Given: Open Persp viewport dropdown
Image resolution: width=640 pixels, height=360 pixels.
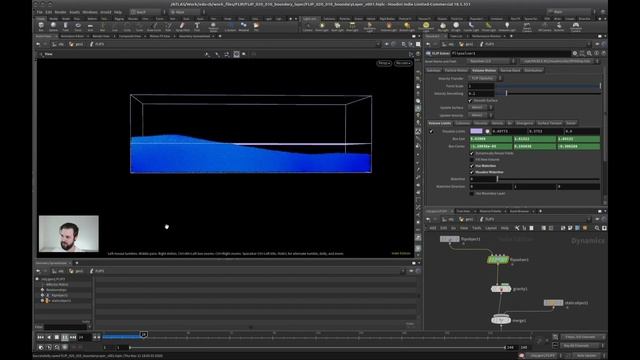Looking at the screenshot, I should pos(384,63).
